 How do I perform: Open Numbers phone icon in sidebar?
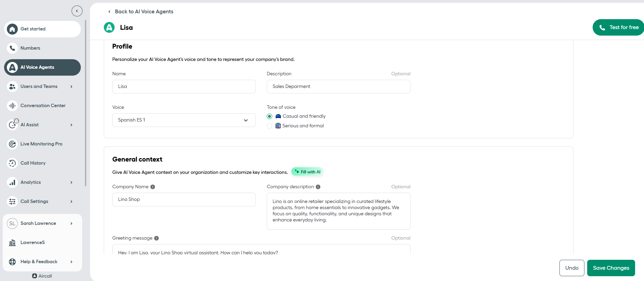click(x=12, y=48)
